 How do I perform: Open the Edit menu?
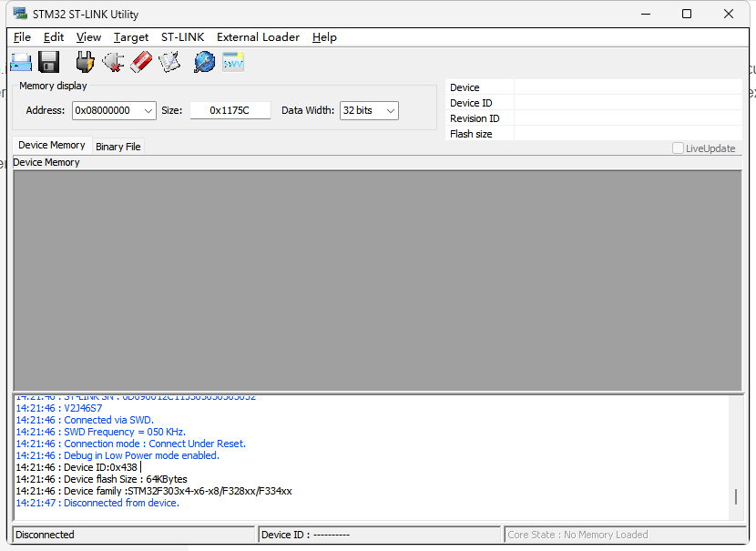[54, 37]
